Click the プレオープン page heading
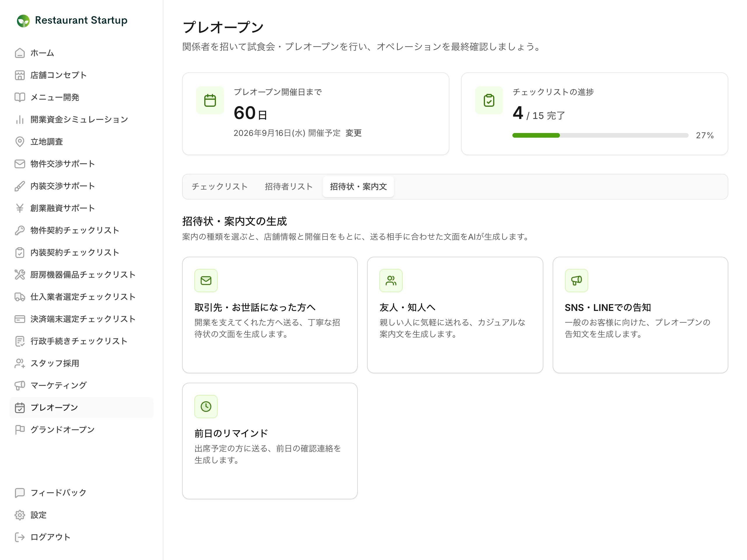This screenshot has width=747, height=560. coord(223,27)
